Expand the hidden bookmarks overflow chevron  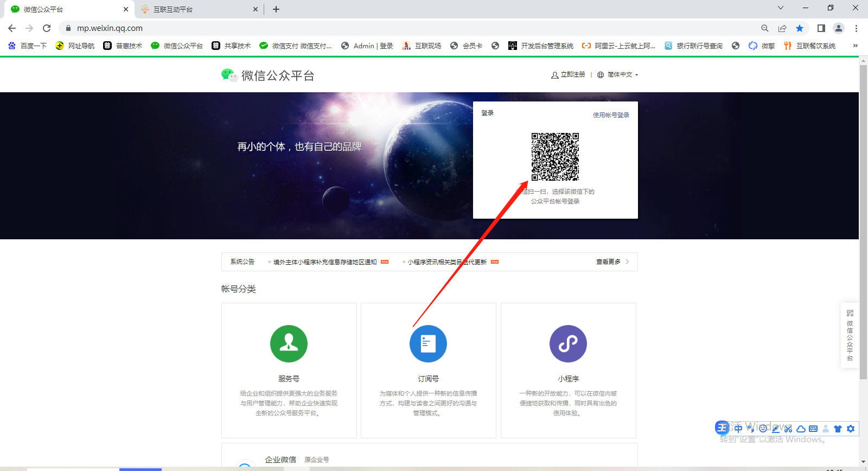(855, 46)
